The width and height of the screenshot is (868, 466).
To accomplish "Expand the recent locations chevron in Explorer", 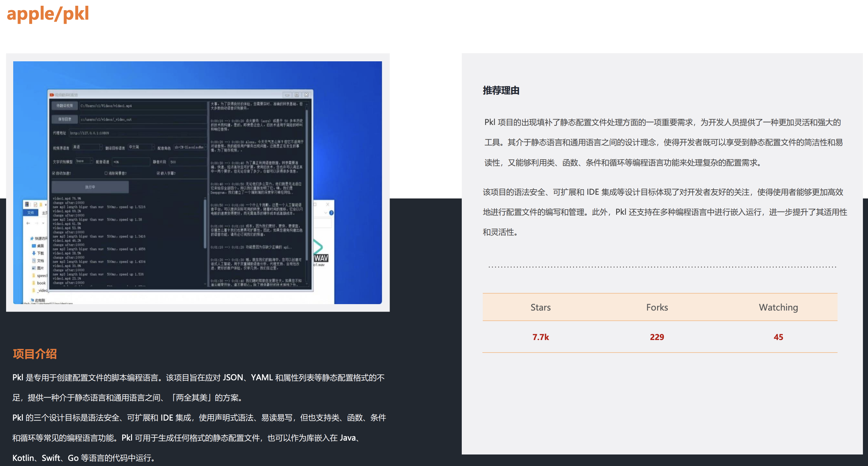I will (x=43, y=223).
